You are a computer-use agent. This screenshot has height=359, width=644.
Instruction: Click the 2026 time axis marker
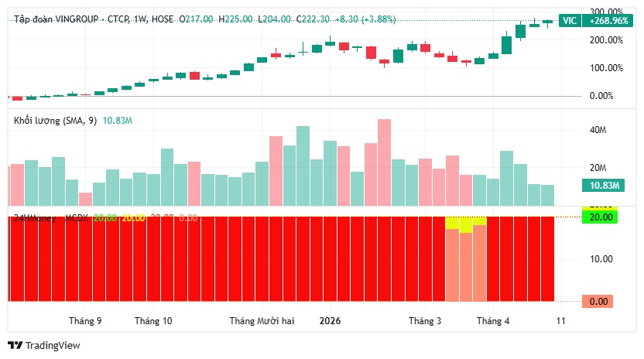[x=330, y=321]
